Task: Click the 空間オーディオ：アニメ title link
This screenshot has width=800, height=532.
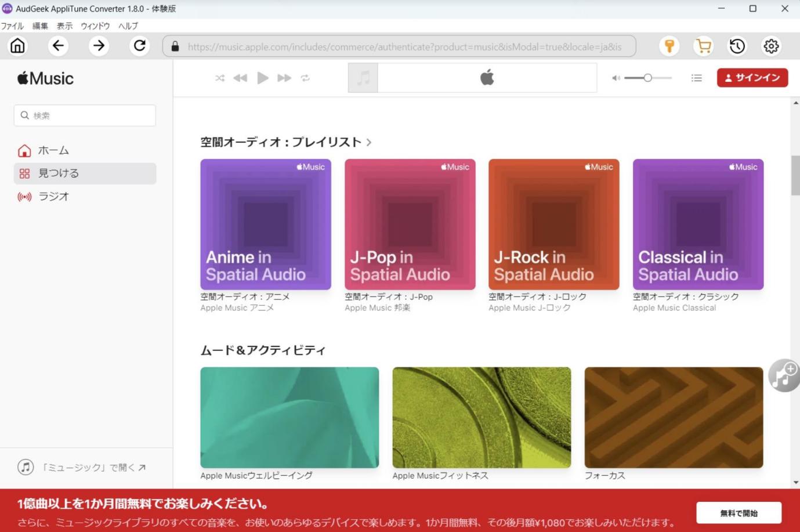Action: pos(245,296)
